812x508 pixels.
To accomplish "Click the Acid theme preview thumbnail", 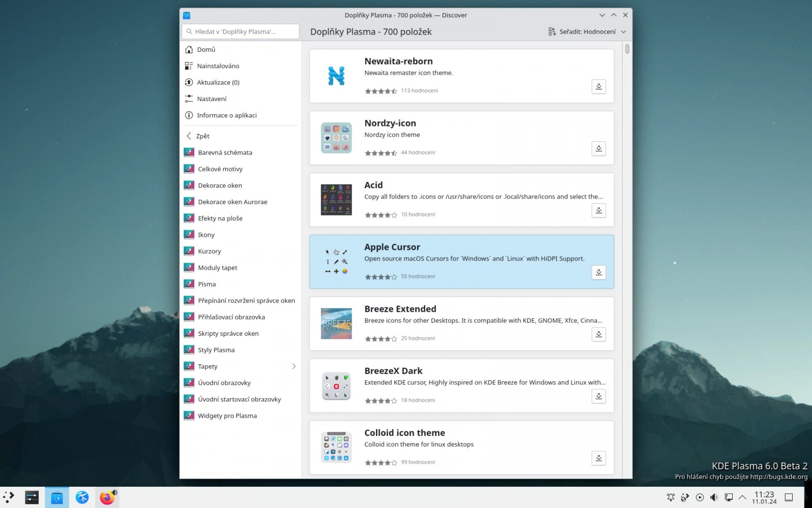I will click(336, 200).
